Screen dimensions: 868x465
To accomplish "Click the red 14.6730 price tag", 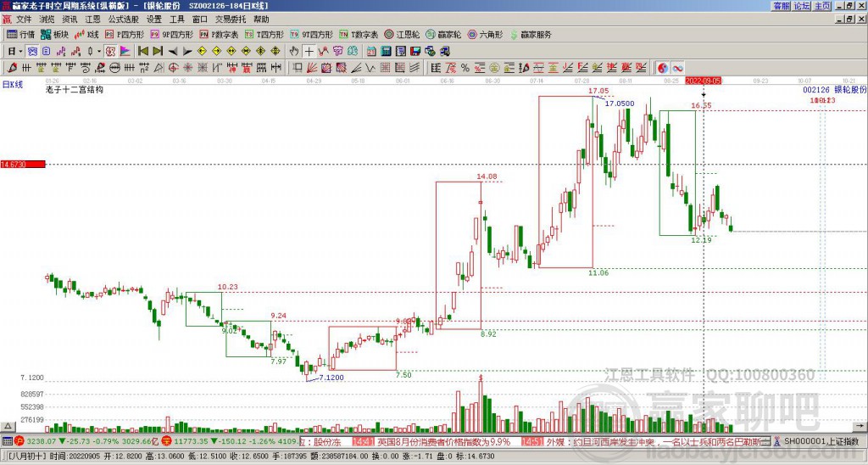I will [23, 164].
